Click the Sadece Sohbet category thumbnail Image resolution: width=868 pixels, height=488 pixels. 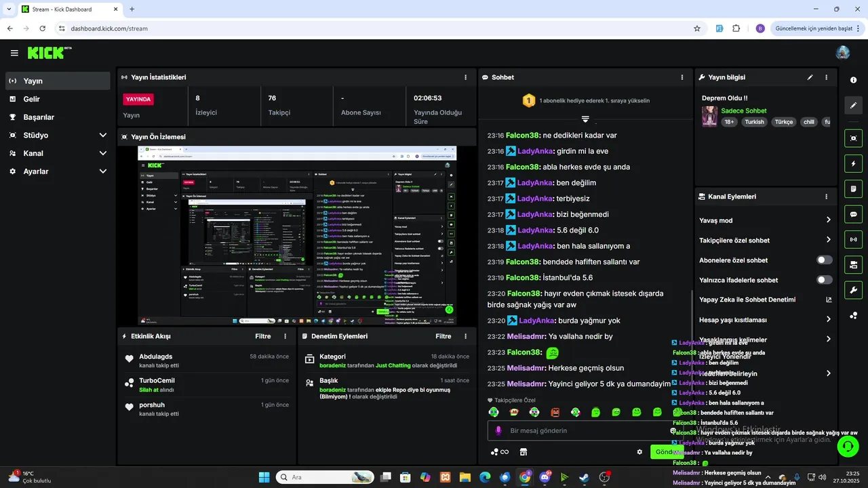[x=709, y=116]
